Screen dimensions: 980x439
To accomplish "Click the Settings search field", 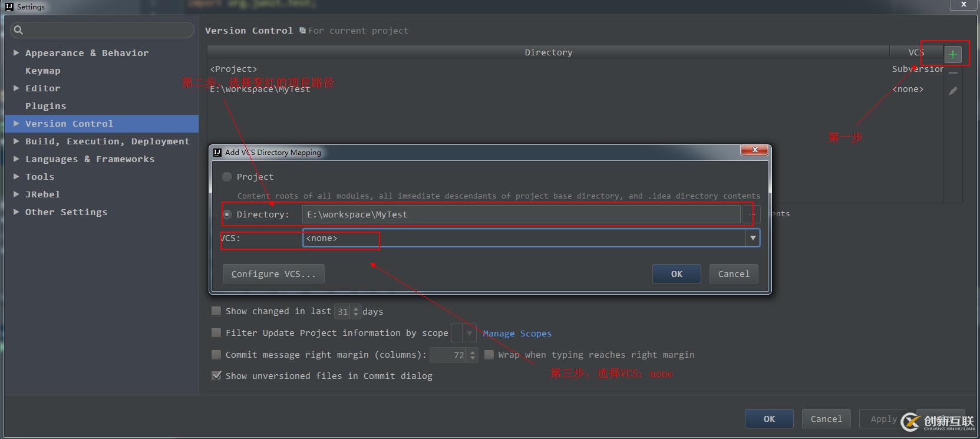I will (x=102, y=30).
